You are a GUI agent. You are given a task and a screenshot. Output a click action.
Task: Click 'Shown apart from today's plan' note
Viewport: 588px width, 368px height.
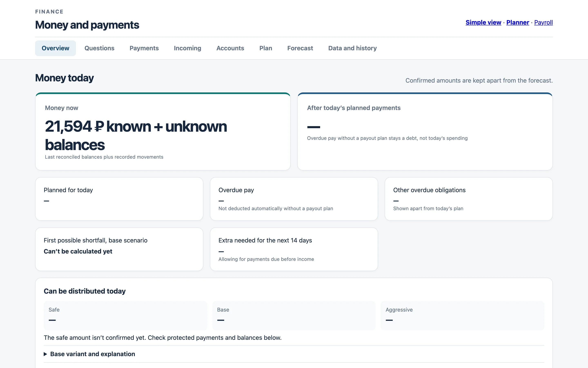(428, 209)
